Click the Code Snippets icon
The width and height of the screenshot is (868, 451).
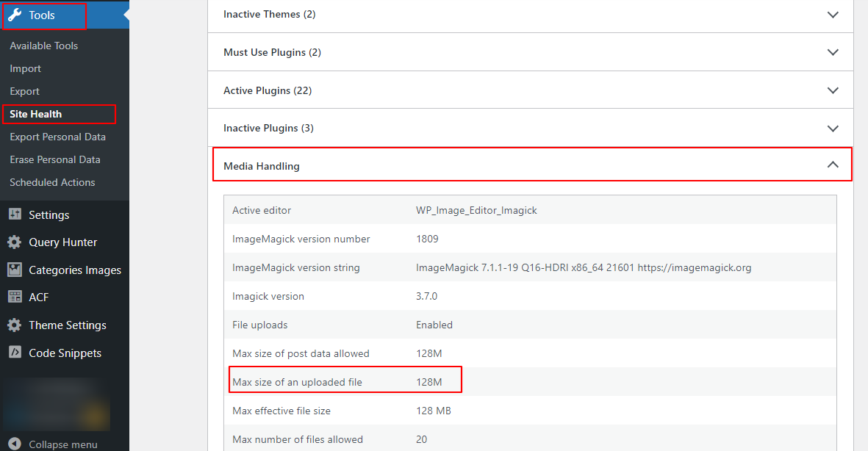15,352
